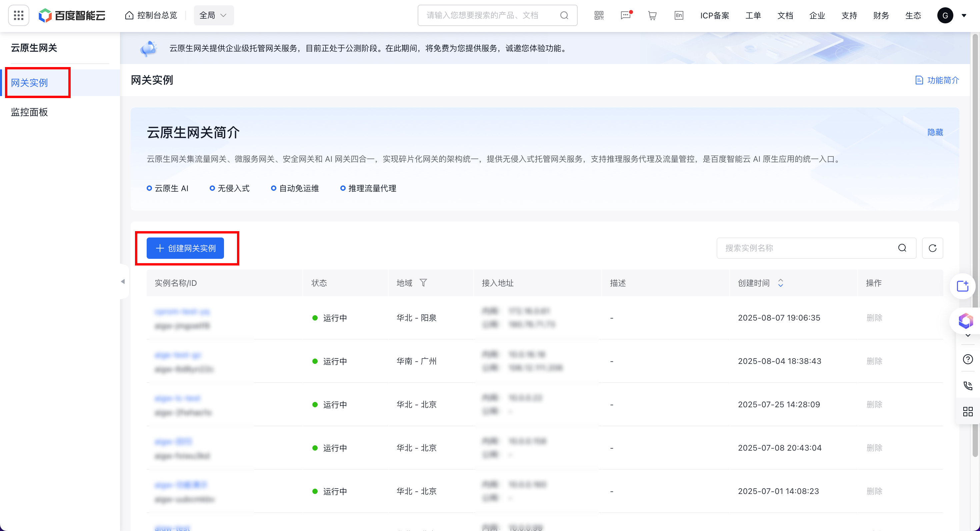The width and height of the screenshot is (980, 531).
Task: Open the 2025-07-08 instance name link
Action: [x=173, y=442]
